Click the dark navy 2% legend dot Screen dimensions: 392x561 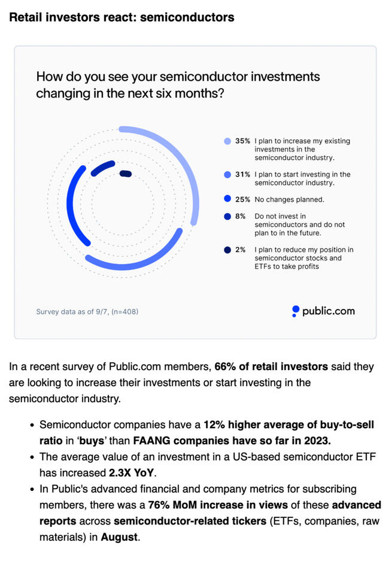pos(227,250)
